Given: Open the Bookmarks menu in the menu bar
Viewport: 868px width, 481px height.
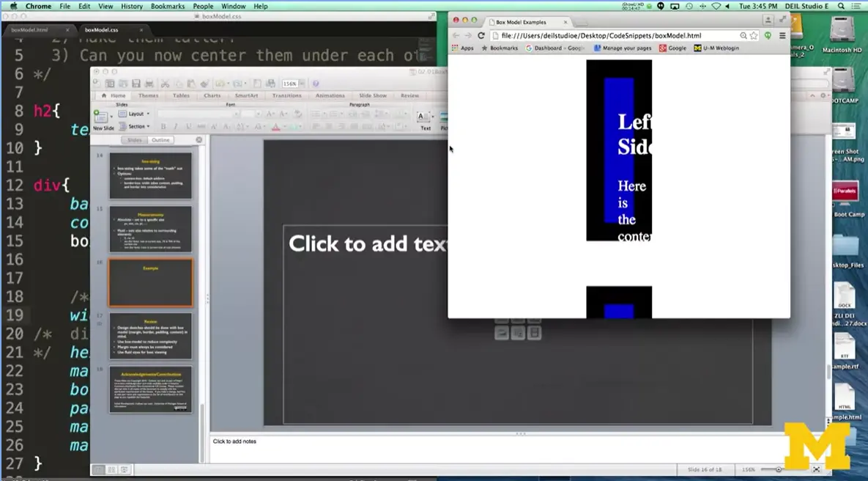Looking at the screenshot, I should tap(167, 6).
